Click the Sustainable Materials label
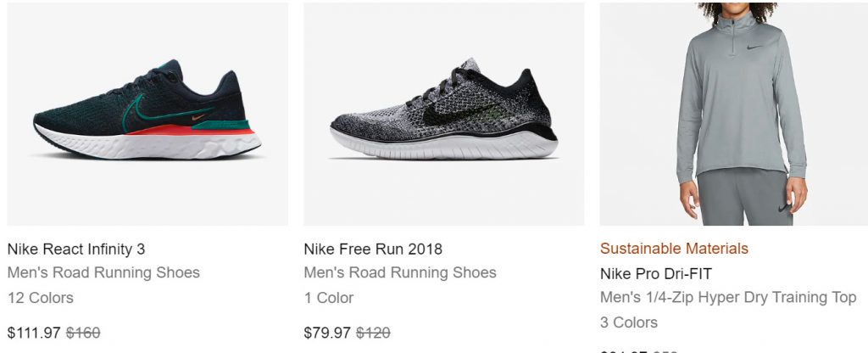 coord(674,249)
